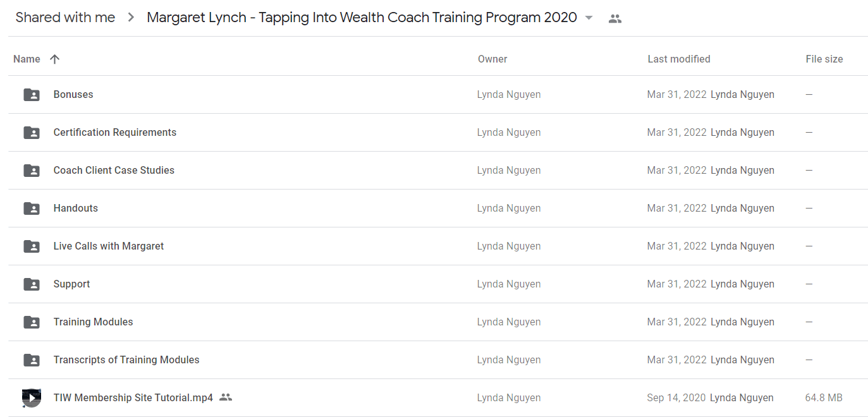Open Live Calls with Margaret folder icon

pyautogui.click(x=32, y=246)
